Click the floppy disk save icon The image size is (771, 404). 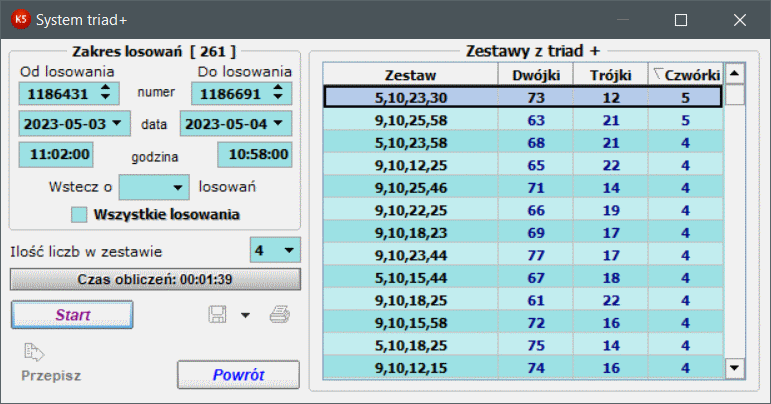(x=217, y=315)
